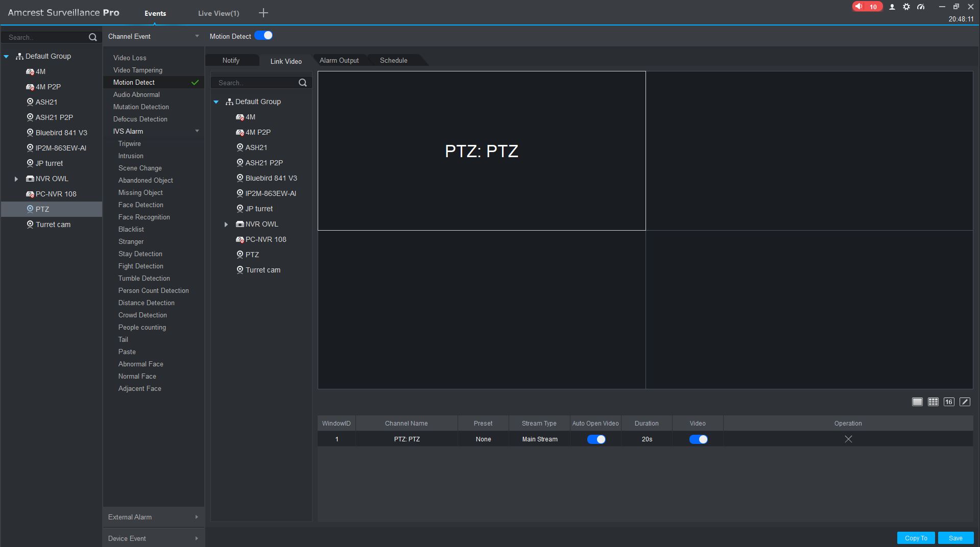The height and width of the screenshot is (547, 980).
Task: Open the Link Video tab
Action: coord(286,61)
